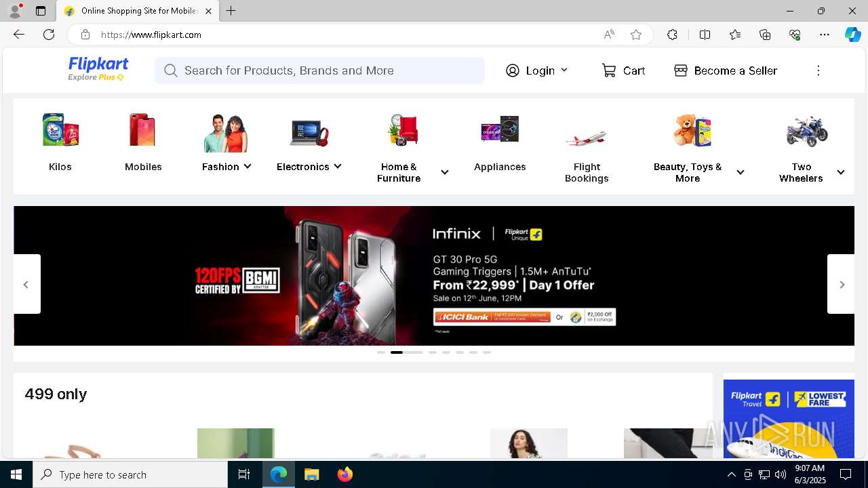Open the Appliances category image
The height and width of the screenshot is (488, 868).
tap(500, 129)
